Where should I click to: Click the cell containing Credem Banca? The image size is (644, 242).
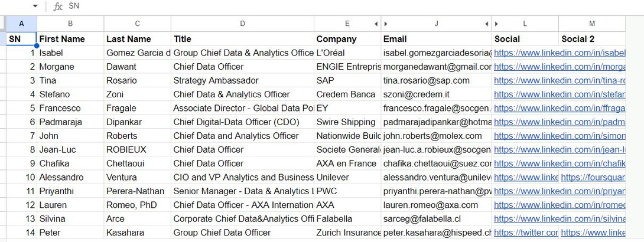click(347, 94)
